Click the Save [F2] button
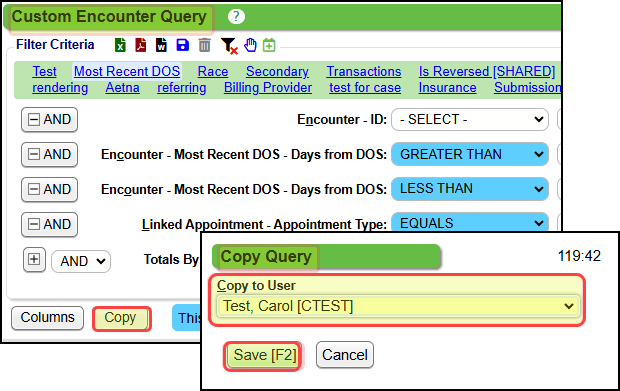Screen dimensions: 620x391 pyautogui.click(x=263, y=355)
